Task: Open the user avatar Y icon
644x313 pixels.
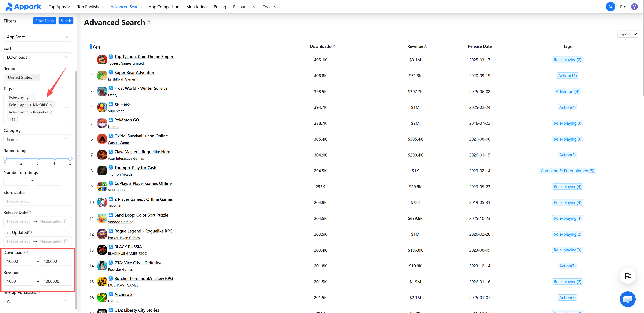Action: (x=634, y=7)
